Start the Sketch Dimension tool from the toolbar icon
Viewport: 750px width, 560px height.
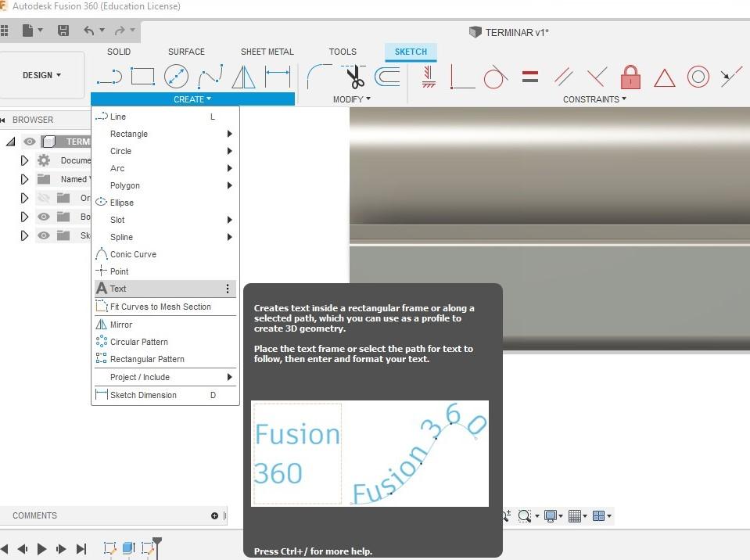278,77
